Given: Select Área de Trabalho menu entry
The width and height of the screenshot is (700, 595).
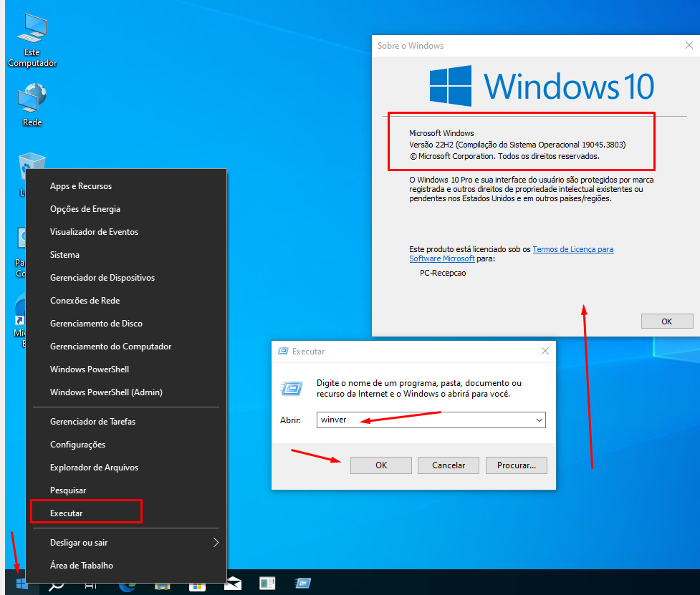Looking at the screenshot, I should pos(126,566).
